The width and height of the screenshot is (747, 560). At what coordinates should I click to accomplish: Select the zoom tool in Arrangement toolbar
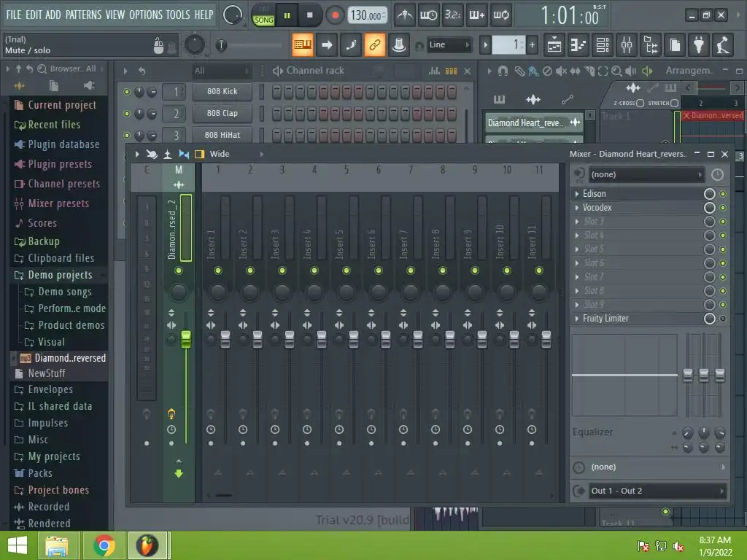pos(616,71)
